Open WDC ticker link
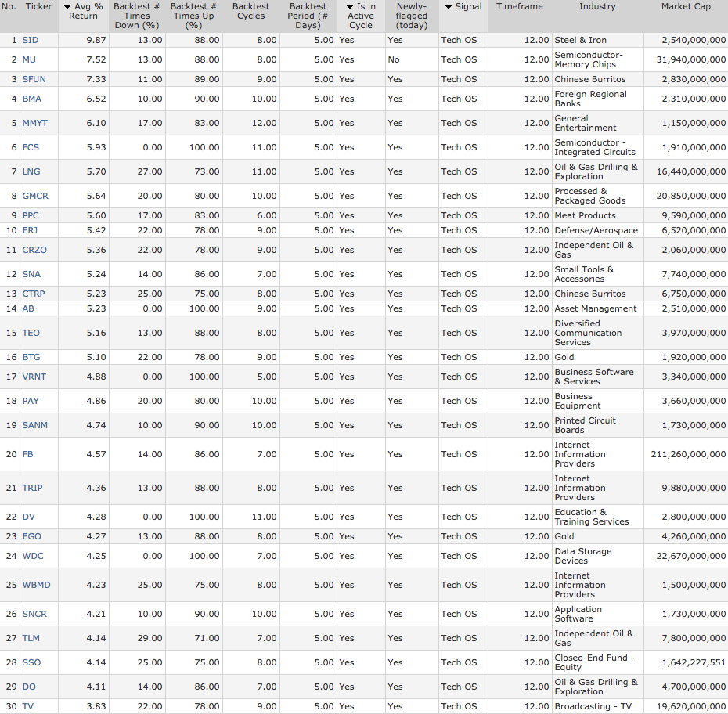The image size is (728, 714). click(33, 556)
